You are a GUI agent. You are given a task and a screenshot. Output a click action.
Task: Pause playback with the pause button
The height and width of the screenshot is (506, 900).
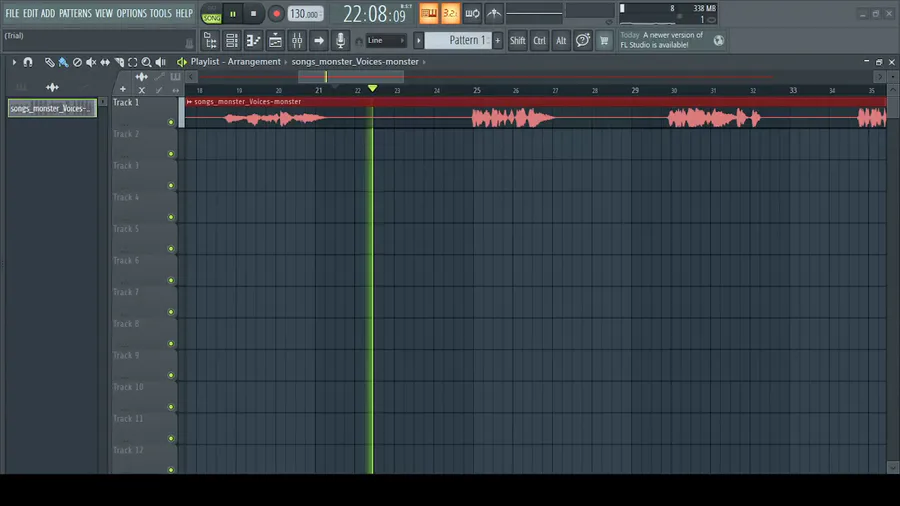[x=232, y=14]
